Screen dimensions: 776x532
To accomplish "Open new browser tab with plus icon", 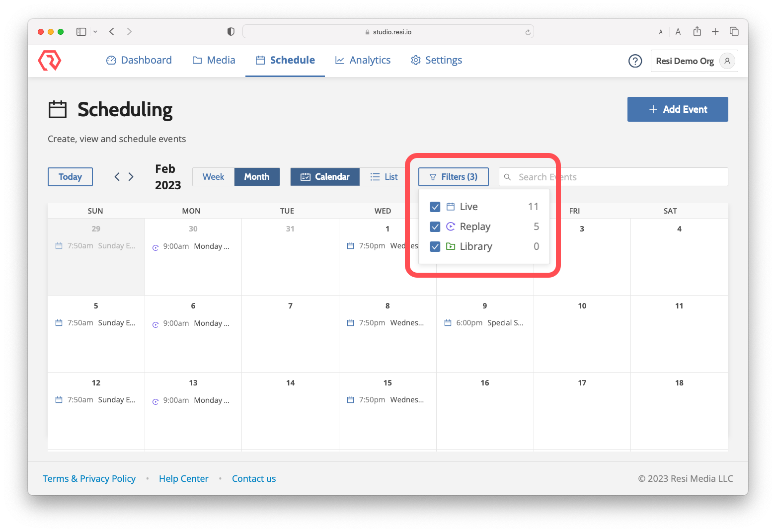I will pyautogui.click(x=715, y=32).
